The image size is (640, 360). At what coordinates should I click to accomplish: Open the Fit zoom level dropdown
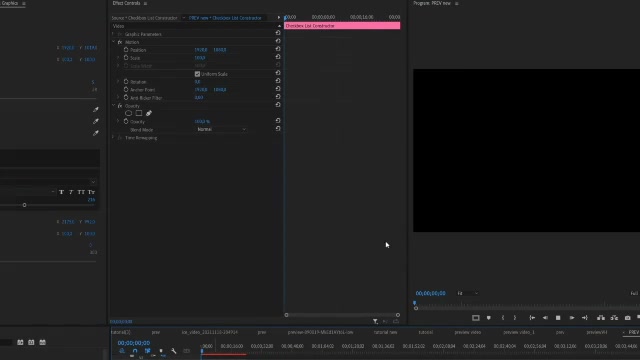(467, 293)
